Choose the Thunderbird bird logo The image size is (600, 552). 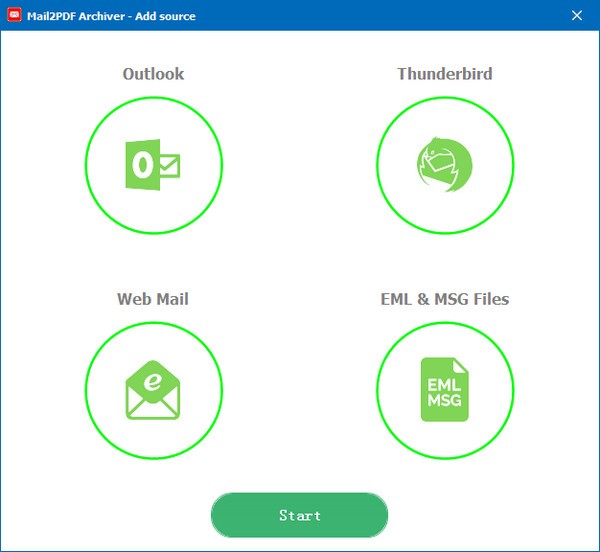(444, 165)
